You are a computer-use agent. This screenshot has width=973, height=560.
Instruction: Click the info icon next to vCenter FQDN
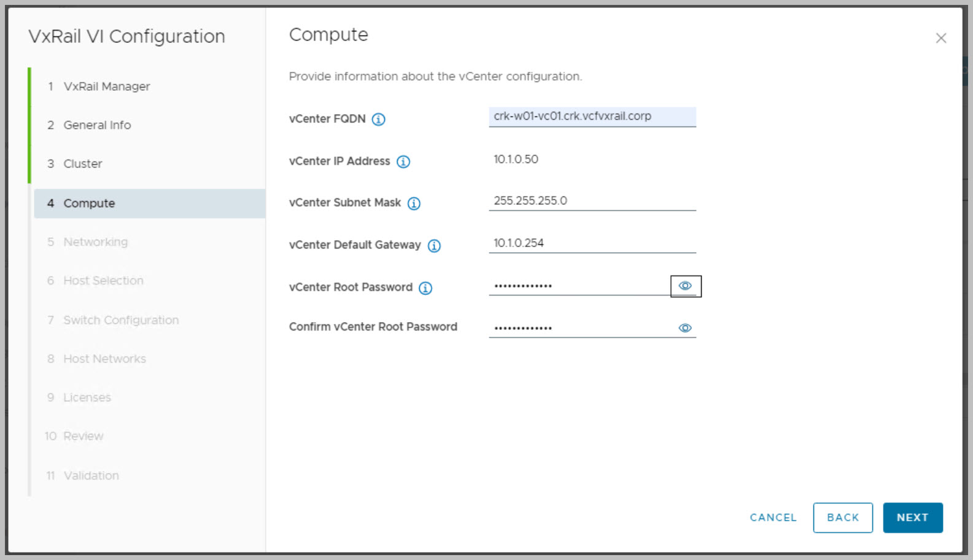(379, 120)
